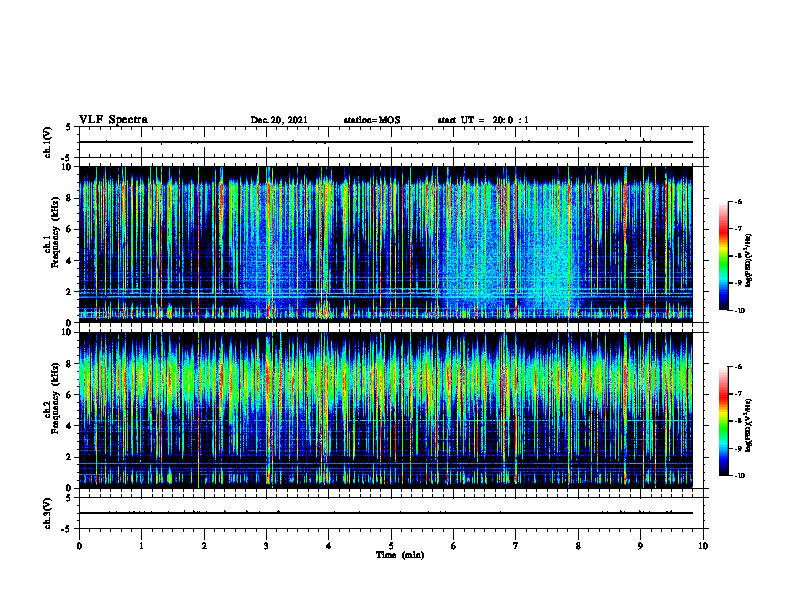Click the '8' kHz tick of ch.2 panel
The image size is (792, 612).
pos(70,364)
